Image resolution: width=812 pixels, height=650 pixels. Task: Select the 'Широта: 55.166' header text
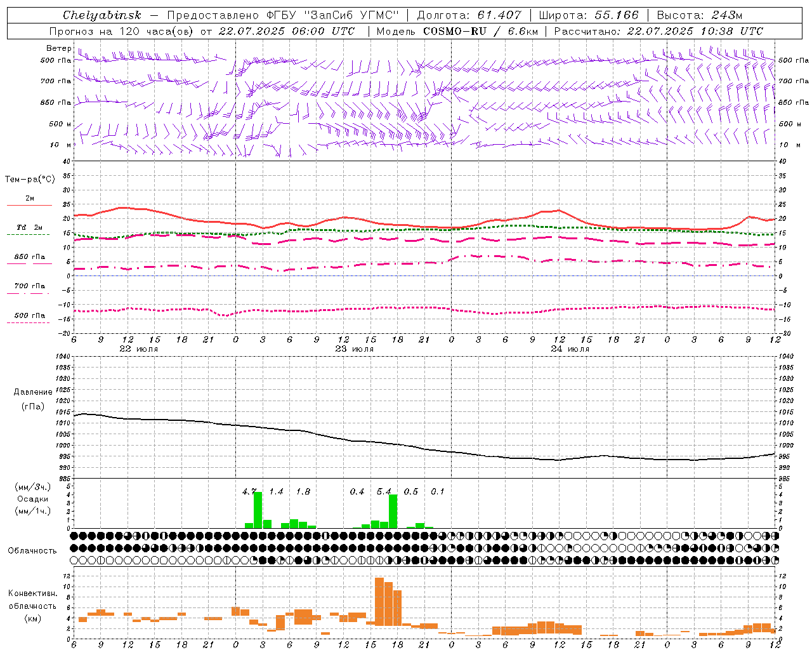click(x=588, y=15)
